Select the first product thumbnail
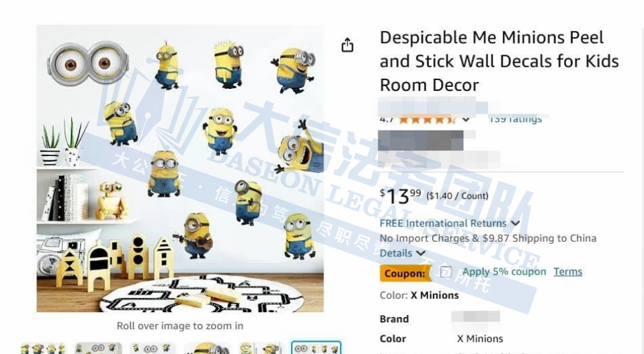 coord(43,348)
